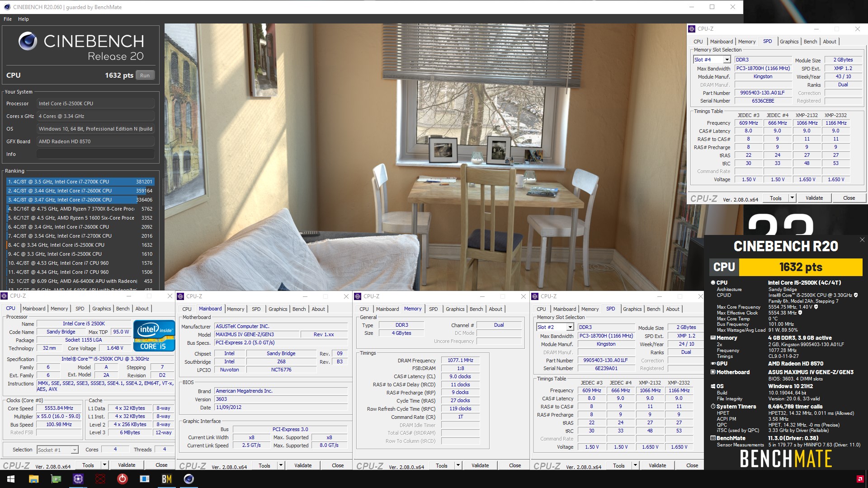Open Mainboard tab in the CPU tab window

coord(34,309)
